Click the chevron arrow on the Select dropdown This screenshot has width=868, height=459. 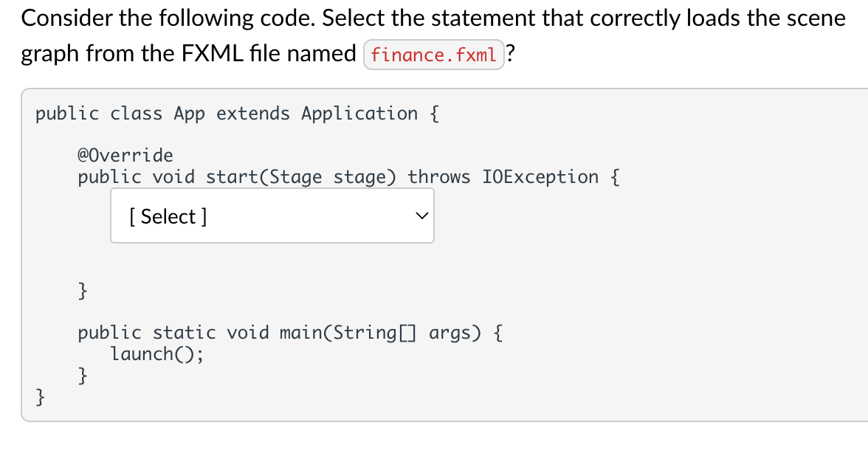point(422,215)
